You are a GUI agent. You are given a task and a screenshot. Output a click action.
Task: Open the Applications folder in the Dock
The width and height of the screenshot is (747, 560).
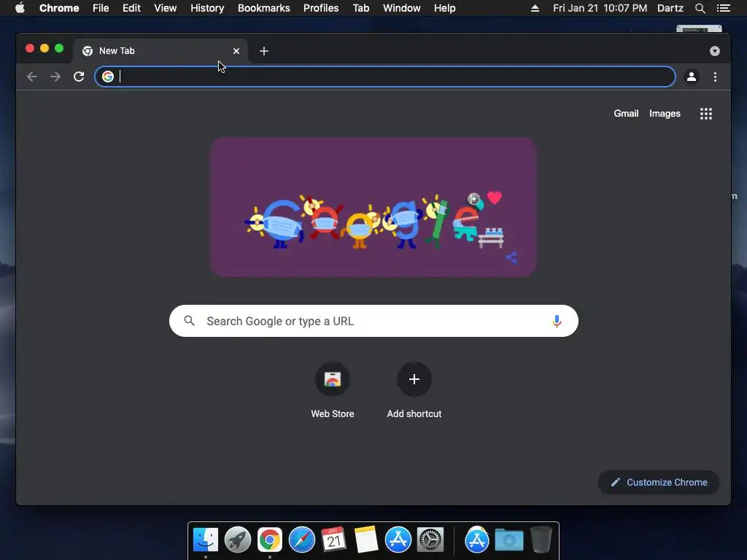[477, 540]
